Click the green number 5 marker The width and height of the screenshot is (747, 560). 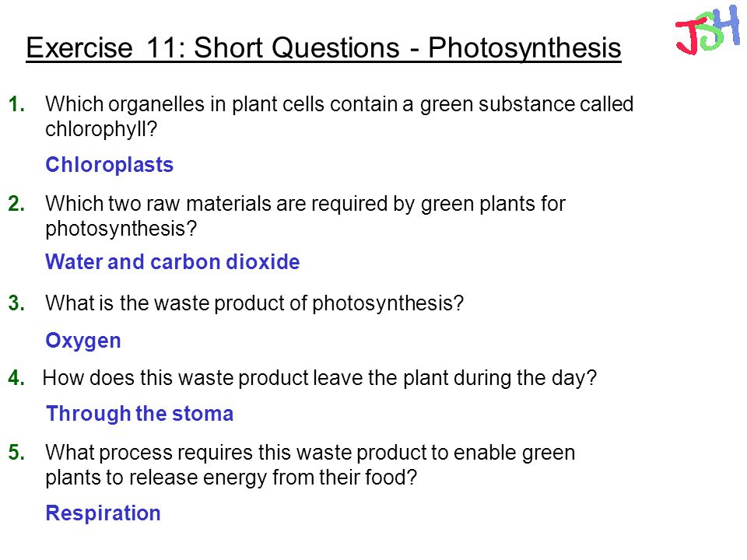coord(16,453)
